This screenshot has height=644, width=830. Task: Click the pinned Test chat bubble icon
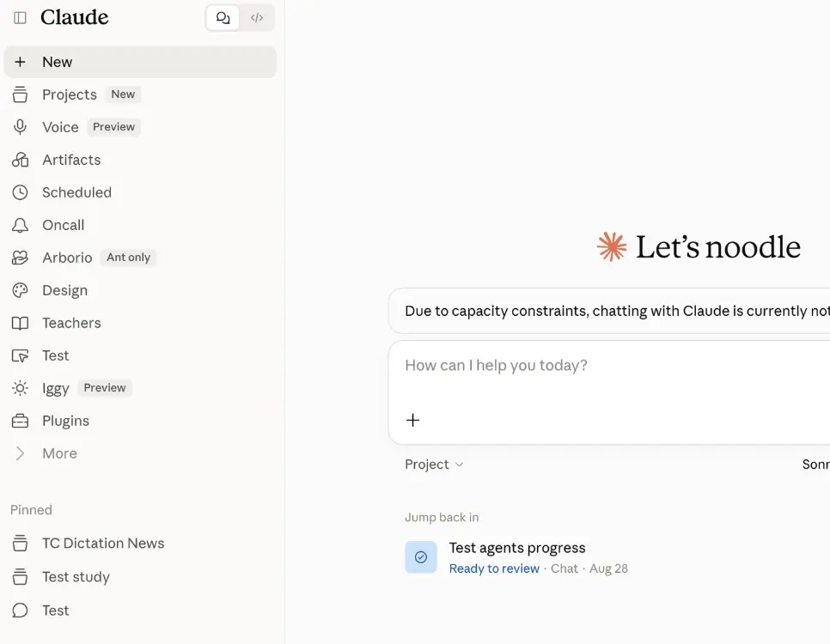[20, 611]
